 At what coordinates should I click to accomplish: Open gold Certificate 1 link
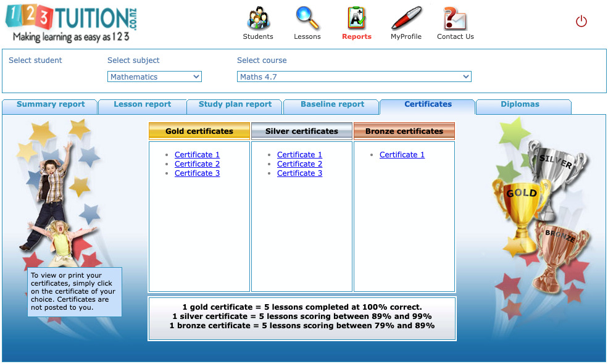197,155
